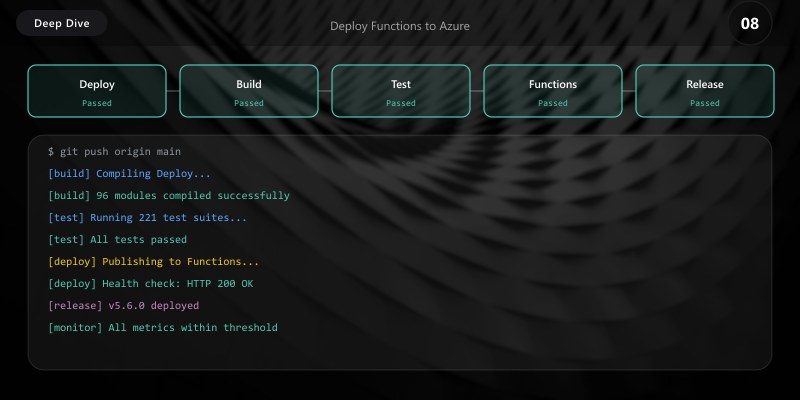Click the 96 modules compiled successfully line
This screenshot has height=400, width=800.
pos(169,195)
